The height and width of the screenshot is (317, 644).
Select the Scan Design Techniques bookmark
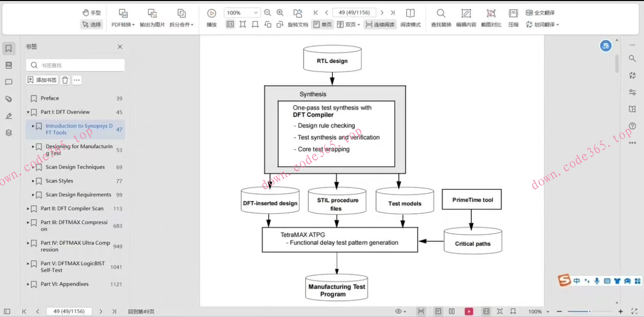click(75, 167)
